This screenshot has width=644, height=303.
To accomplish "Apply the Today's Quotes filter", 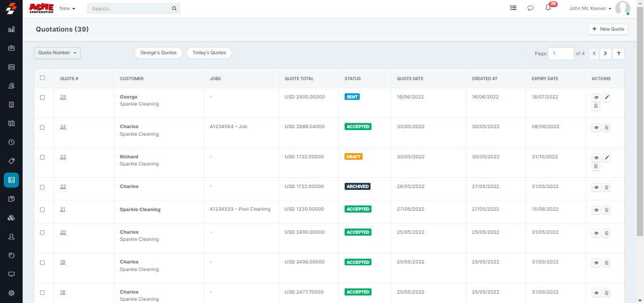I will point(209,53).
